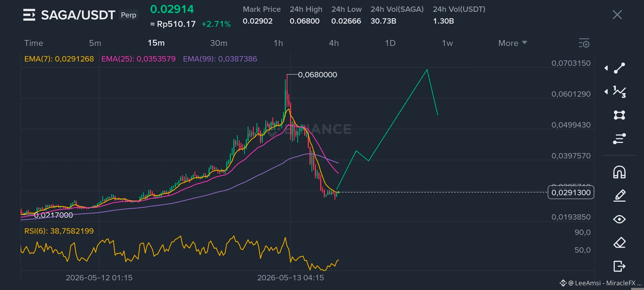This screenshot has height=290, width=644.
Task: Select the current price tag 0,0291300
Action: [571, 192]
